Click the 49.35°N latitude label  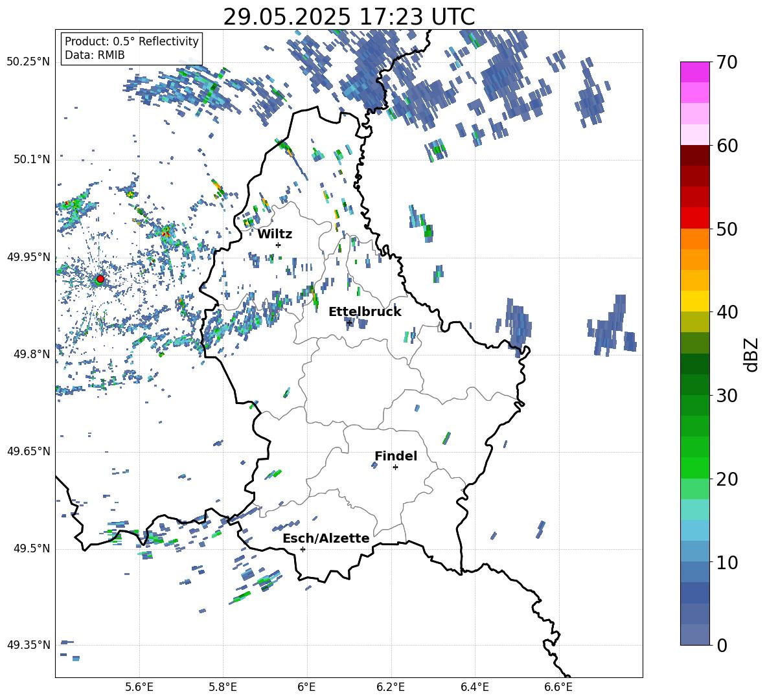29,645
